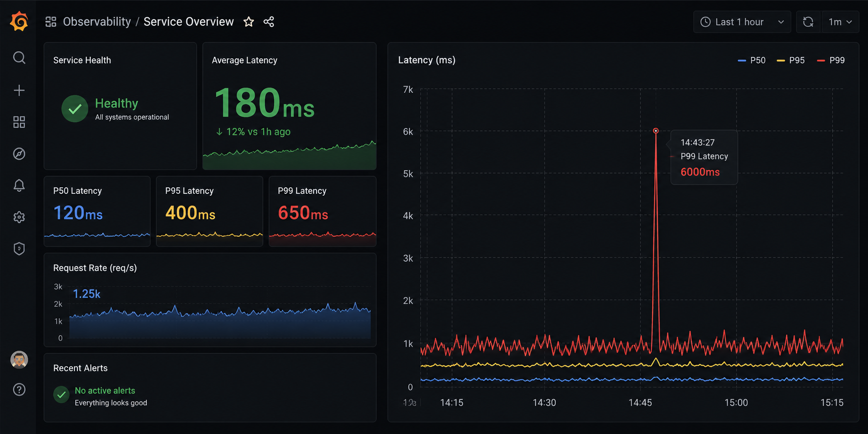
Task: Click the Request Rate area chart
Action: (220, 320)
